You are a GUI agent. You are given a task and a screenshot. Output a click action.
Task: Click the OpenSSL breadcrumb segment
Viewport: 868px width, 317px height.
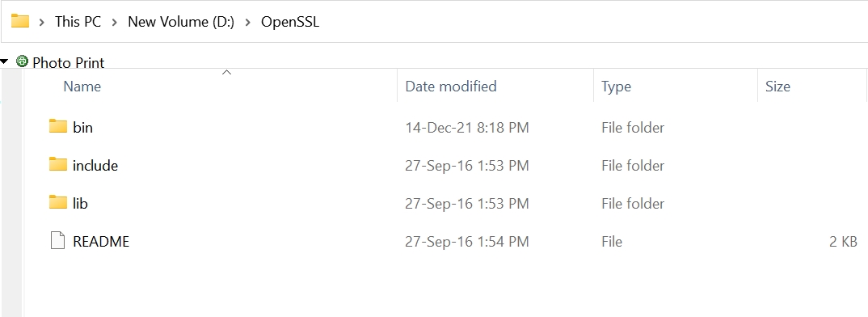290,22
